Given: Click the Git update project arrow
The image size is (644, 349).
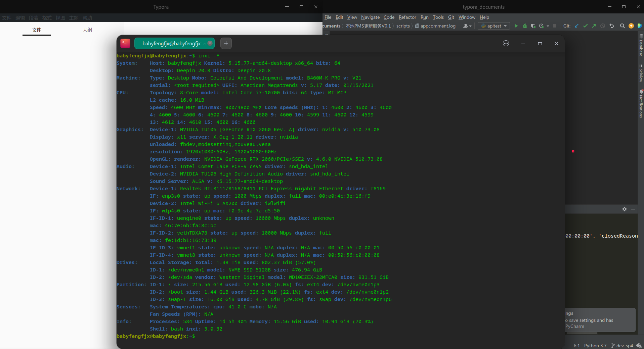Looking at the screenshot, I should tap(576, 26).
